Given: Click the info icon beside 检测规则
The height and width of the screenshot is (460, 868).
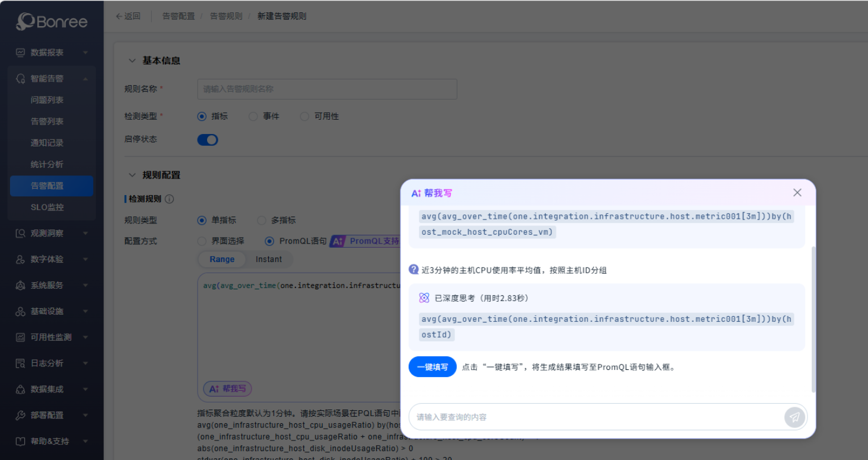Looking at the screenshot, I should point(170,199).
